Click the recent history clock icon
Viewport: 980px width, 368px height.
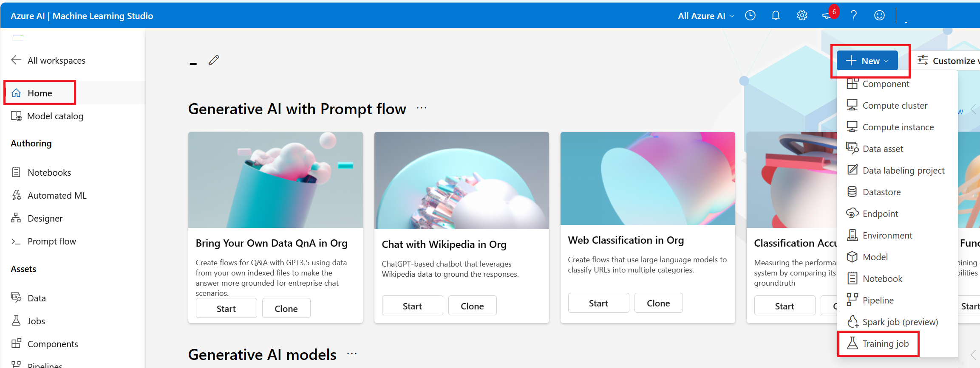750,16
